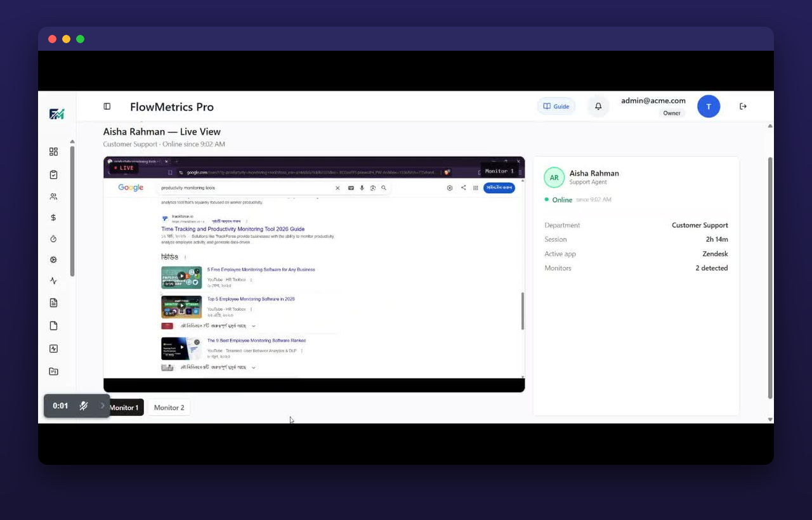This screenshot has width=812, height=520.
Task: Click the Online status text
Action: [x=562, y=200]
